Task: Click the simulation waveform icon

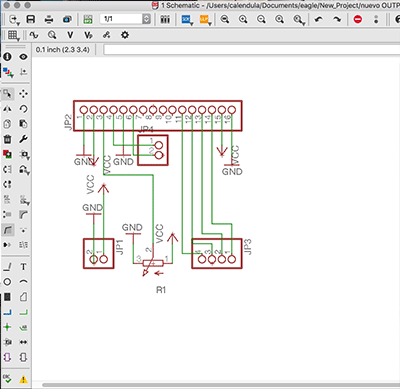Action: click(34, 35)
